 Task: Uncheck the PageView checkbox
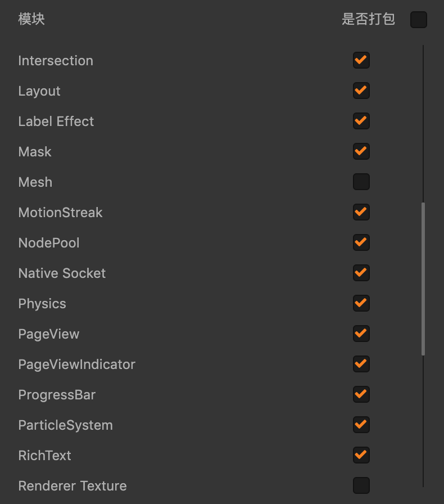[x=361, y=334]
